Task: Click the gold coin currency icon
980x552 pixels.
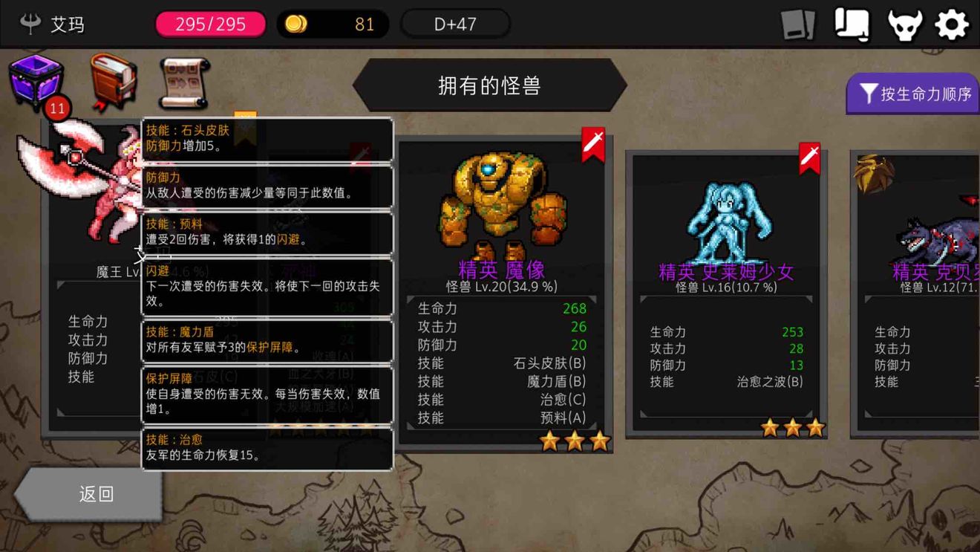Action: click(x=295, y=24)
